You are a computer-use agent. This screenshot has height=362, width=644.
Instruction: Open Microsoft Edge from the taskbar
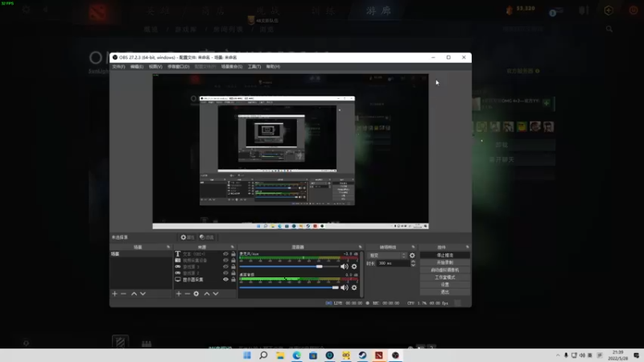(296, 355)
